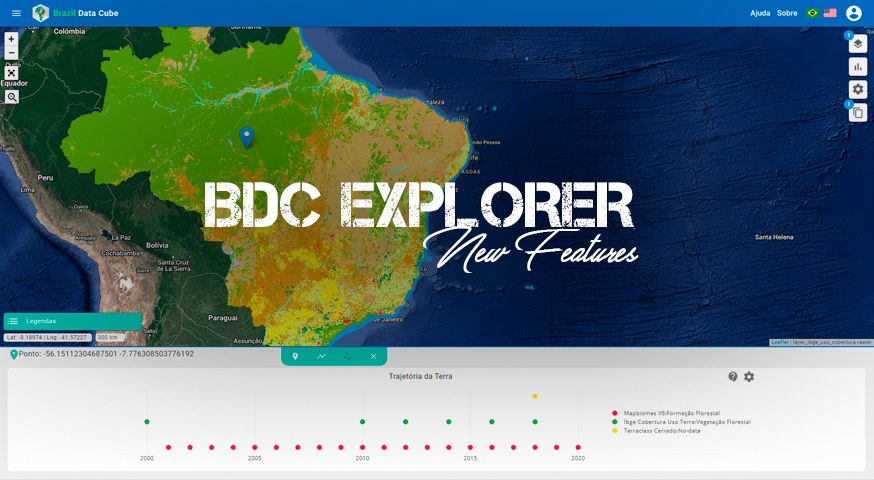The height and width of the screenshot is (480, 874).
Task: Open the user account profile icon
Action: coord(853,13)
